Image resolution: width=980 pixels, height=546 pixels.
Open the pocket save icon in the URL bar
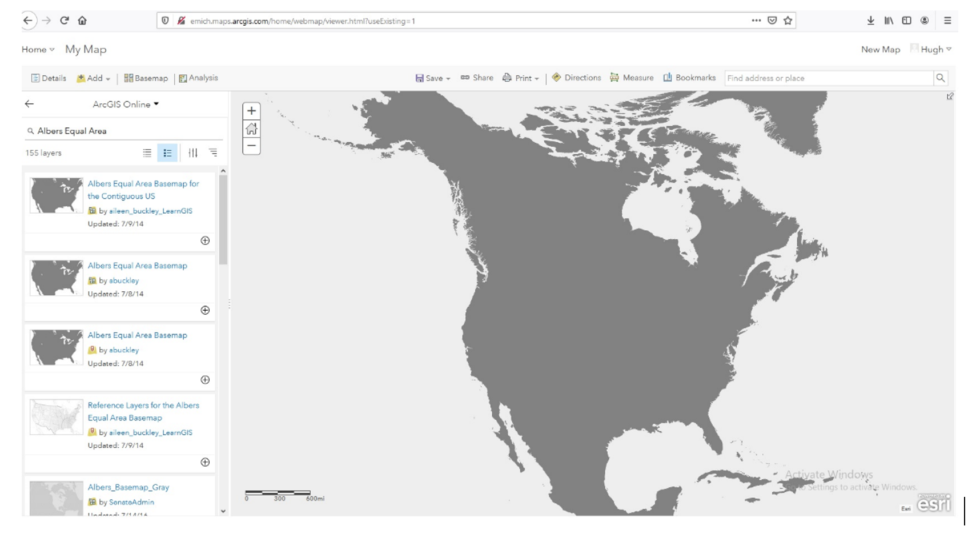(x=772, y=21)
